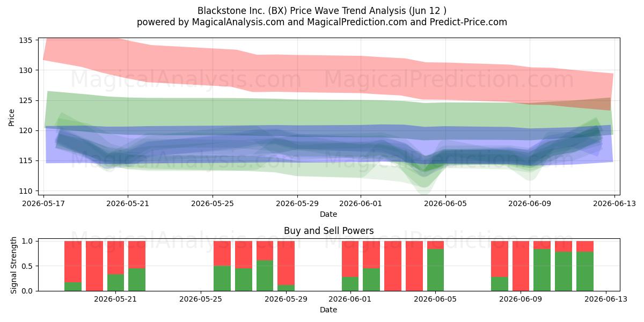Click the 2026-06-01 date on signal chart

point(350,299)
